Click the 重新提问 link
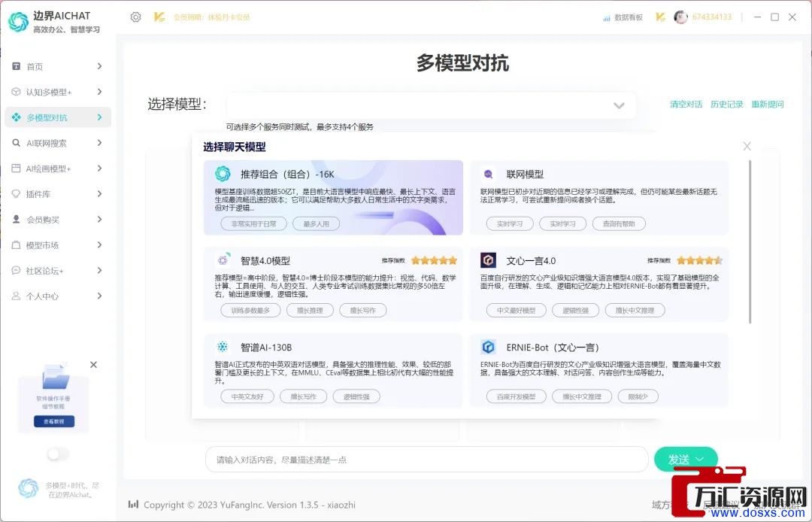Viewport: 812px width, 522px height. point(768,104)
